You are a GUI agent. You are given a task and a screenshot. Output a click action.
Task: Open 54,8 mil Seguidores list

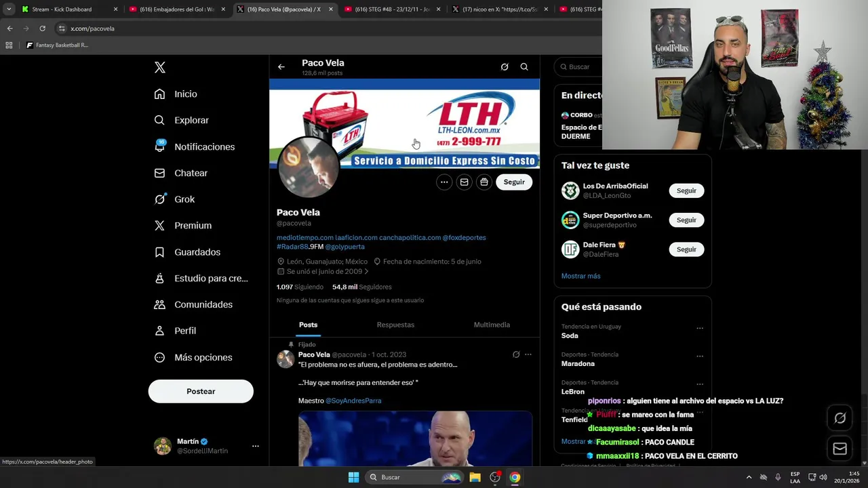pos(361,287)
